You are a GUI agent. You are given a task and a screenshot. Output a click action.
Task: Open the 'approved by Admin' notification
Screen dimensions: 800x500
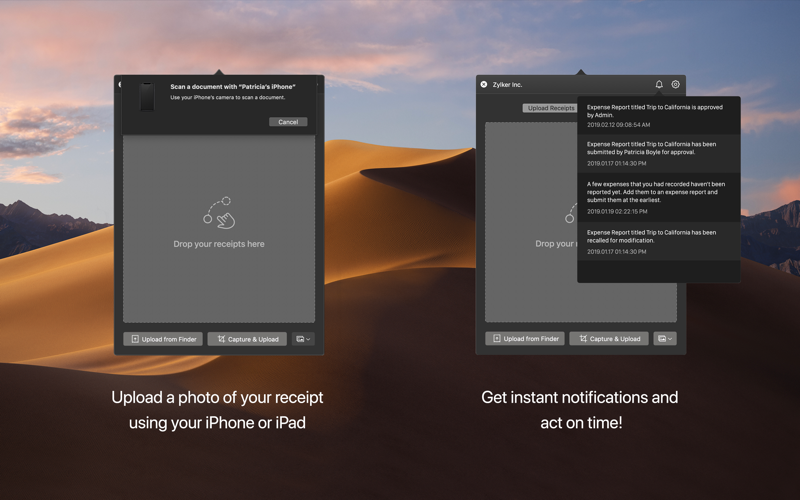tap(659, 116)
